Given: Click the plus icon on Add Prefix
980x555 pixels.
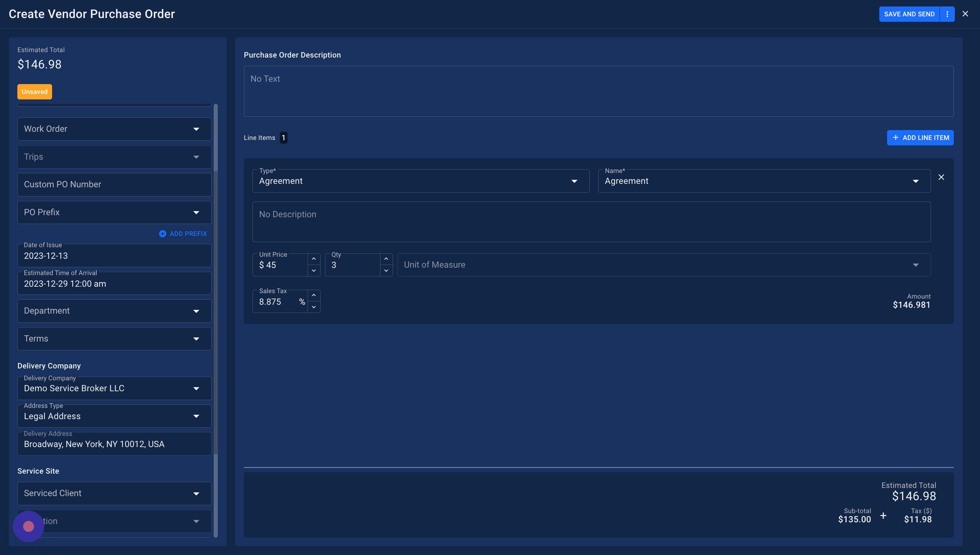Looking at the screenshot, I should (163, 234).
